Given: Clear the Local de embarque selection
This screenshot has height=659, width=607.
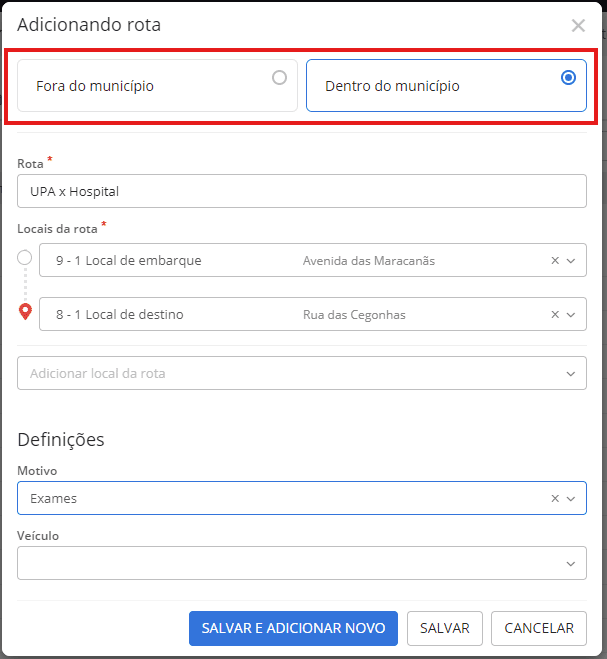Looking at the screenshot, I should [x=555, y=261].
